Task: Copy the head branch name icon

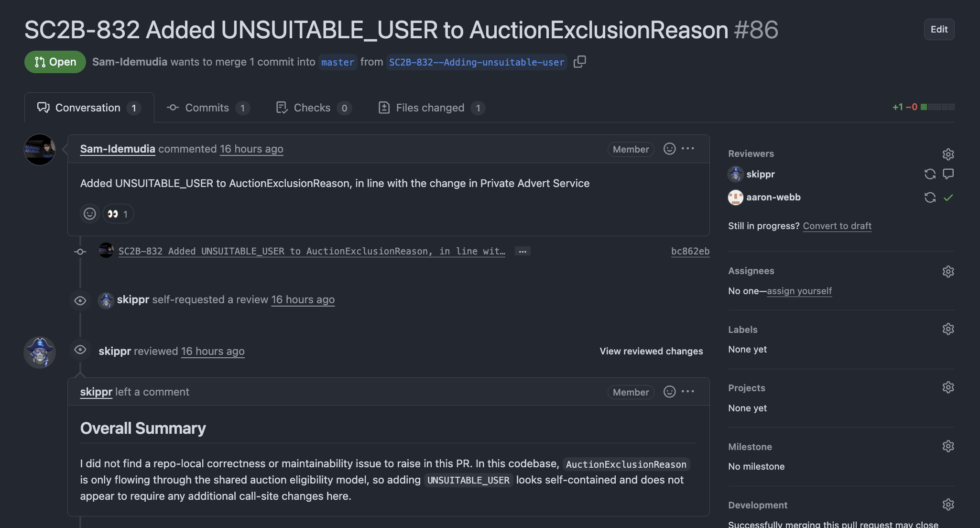Action: coord(579,62)
